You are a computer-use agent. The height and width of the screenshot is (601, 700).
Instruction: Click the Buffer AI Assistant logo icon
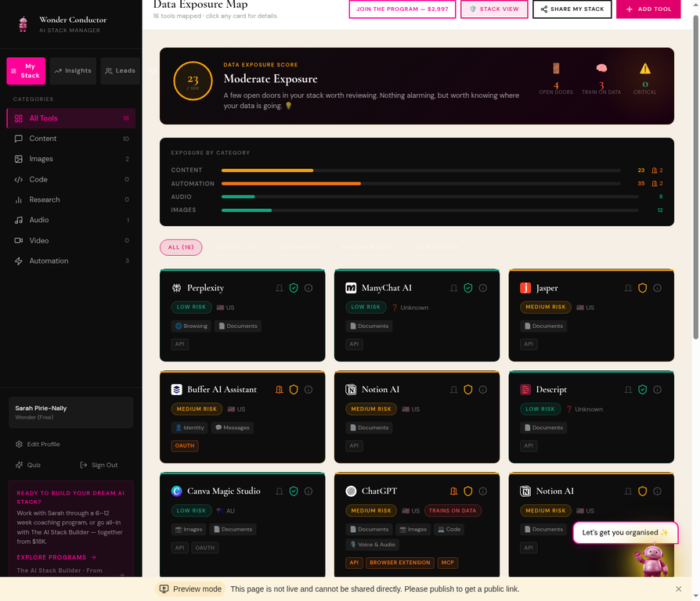pyautogui.click(x=176, y=390)
